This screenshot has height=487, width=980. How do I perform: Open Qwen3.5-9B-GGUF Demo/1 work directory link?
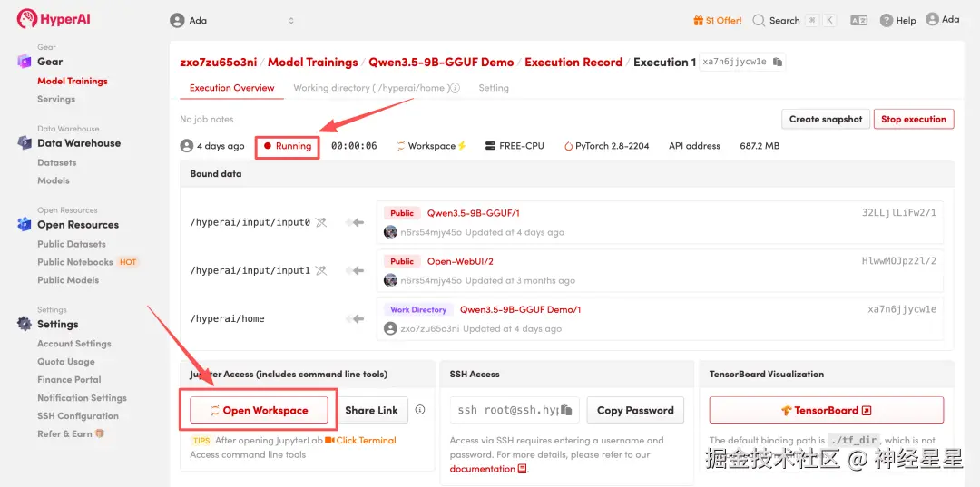[x=521, y=309]
